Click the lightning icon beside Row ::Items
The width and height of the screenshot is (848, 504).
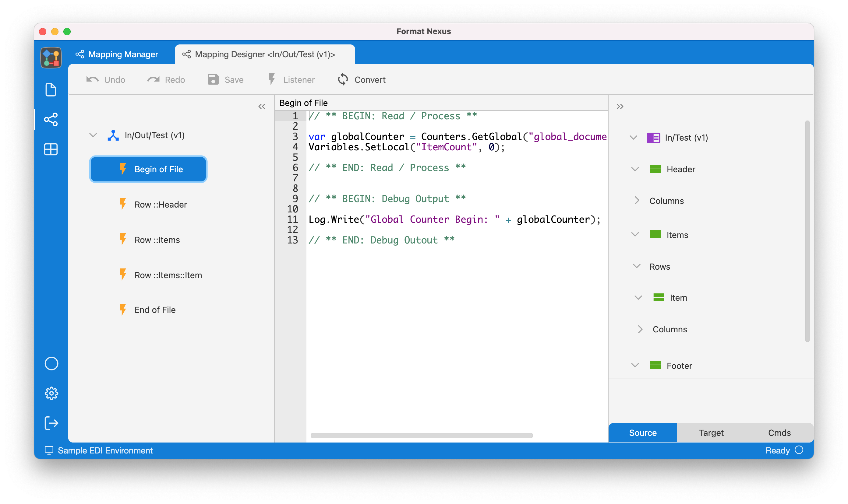pos(123,240)
